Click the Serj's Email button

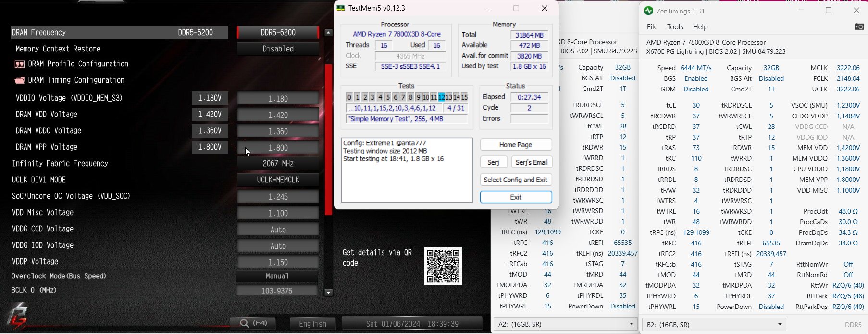tap(532, 162)
